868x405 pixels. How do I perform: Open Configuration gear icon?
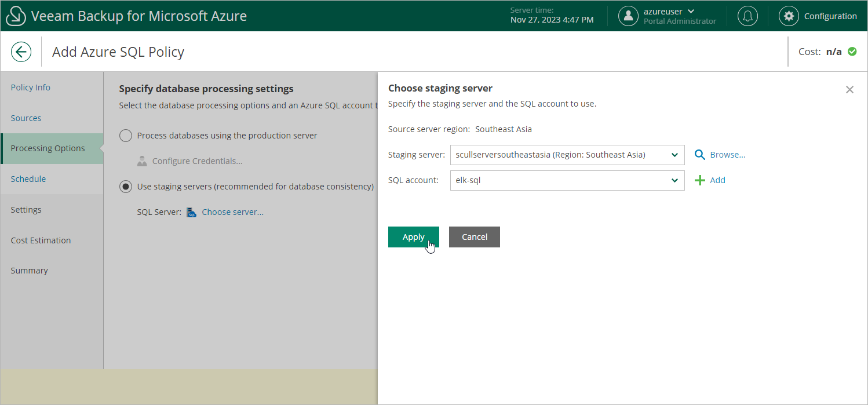click(789, 16)
